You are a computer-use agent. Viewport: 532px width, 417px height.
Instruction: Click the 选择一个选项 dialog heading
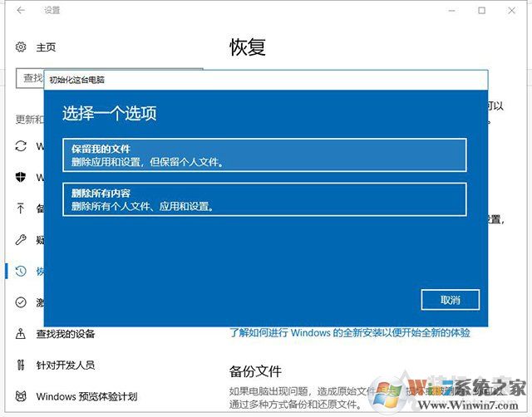point(109,113)
